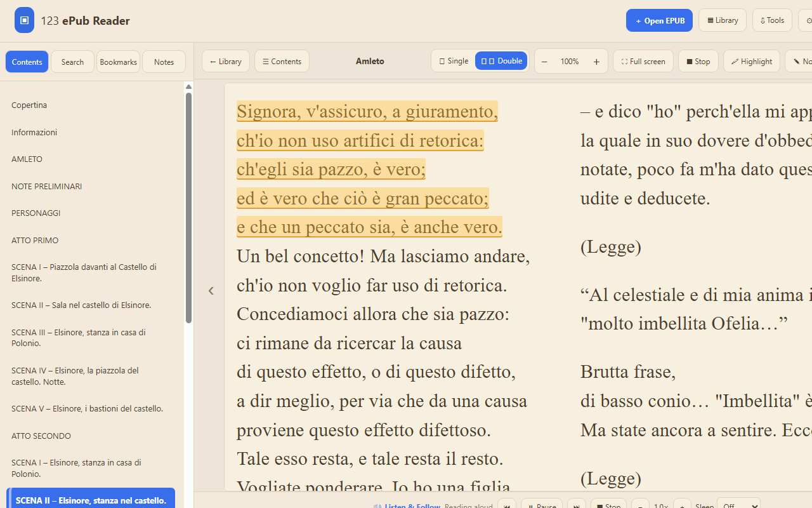812x508 pixels.
Task: Switch to Single page view
Action: click(454, 61)
